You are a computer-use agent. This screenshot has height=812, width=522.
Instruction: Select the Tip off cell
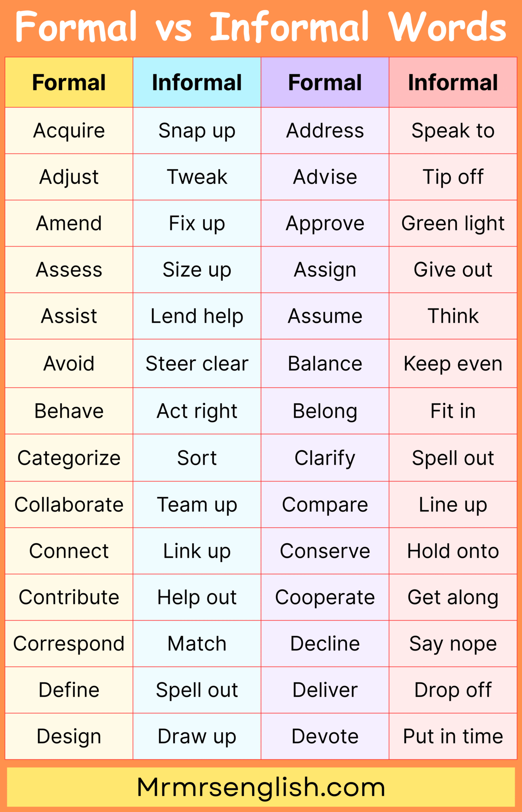(x=453, y=177)
